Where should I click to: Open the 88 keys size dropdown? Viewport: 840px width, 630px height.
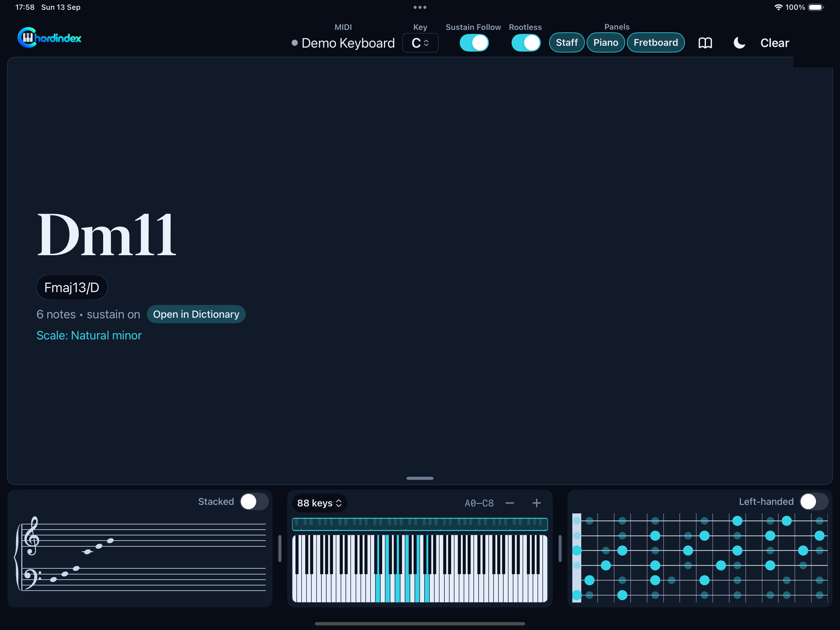319,503
